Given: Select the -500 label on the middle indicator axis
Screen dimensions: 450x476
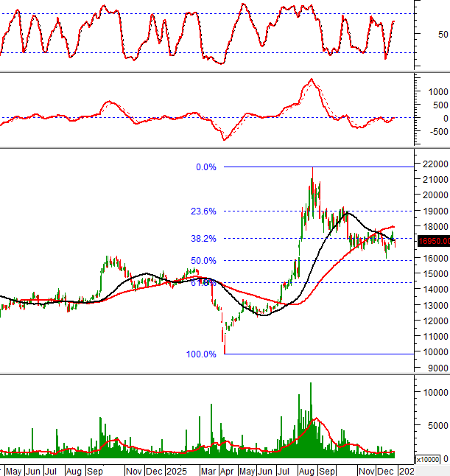Looking at the screenshot, I should [436, 132].
